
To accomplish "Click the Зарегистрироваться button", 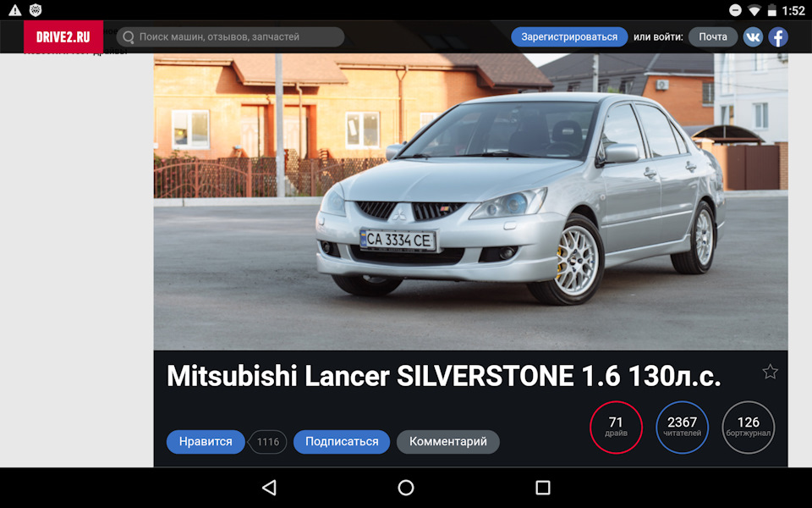I will click(569, 36).
